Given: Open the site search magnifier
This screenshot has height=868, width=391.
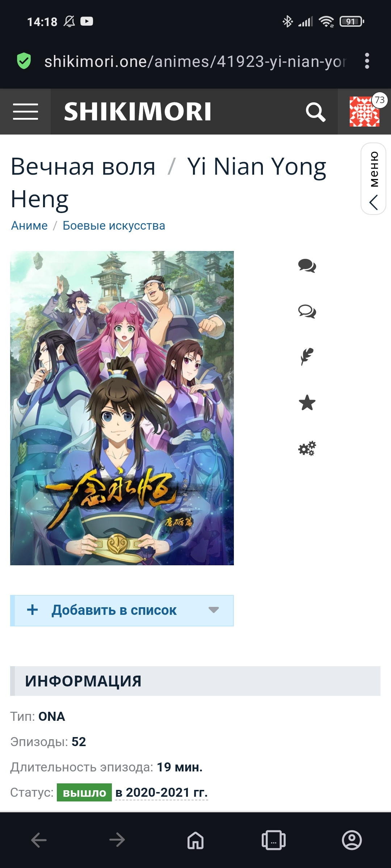Looking at the screenshot, I should [315, 112].
